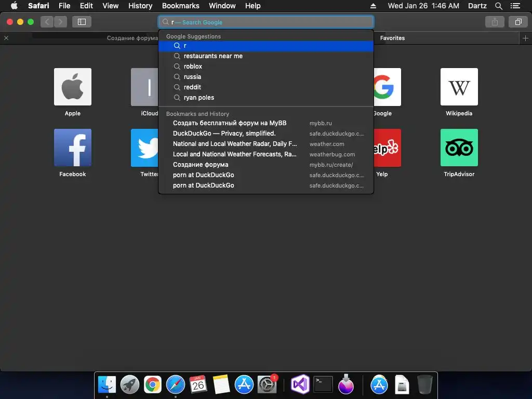Open "Создать бесплатный форум на MyBB" history item

click(266, 123)
